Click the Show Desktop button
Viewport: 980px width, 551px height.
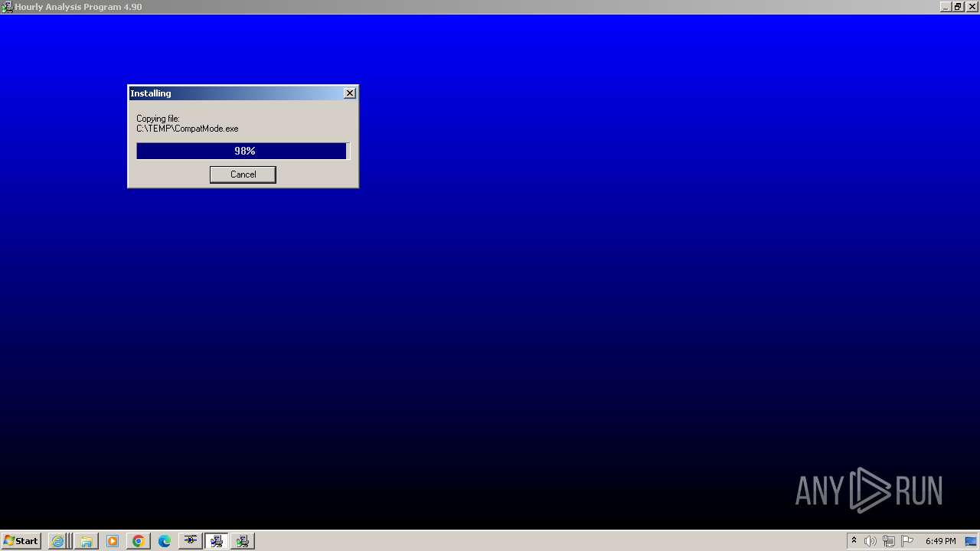(972, 541)
